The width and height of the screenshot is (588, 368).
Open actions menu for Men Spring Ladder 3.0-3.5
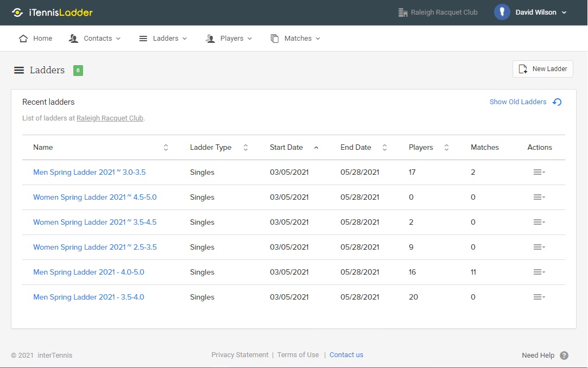coord(539,173)
